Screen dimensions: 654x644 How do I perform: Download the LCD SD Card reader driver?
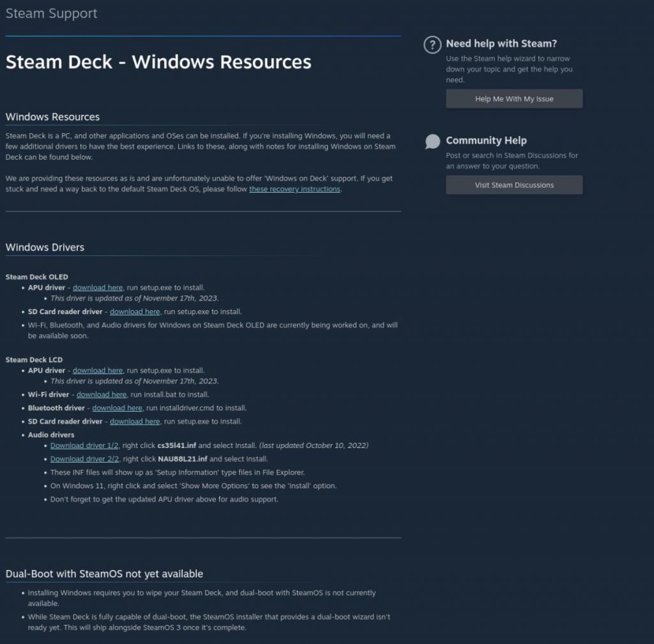tap(134, 421)
